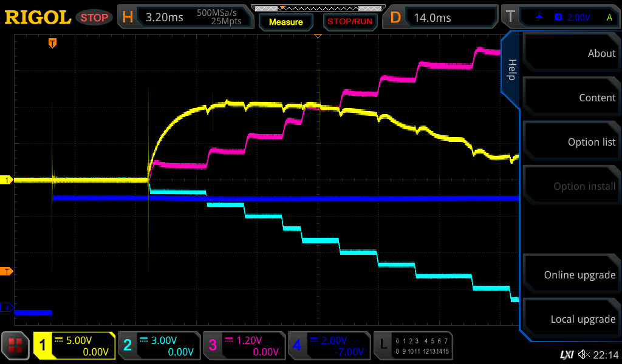Select Option list in Help menu
622x364 pixels.
pos(571,142)
